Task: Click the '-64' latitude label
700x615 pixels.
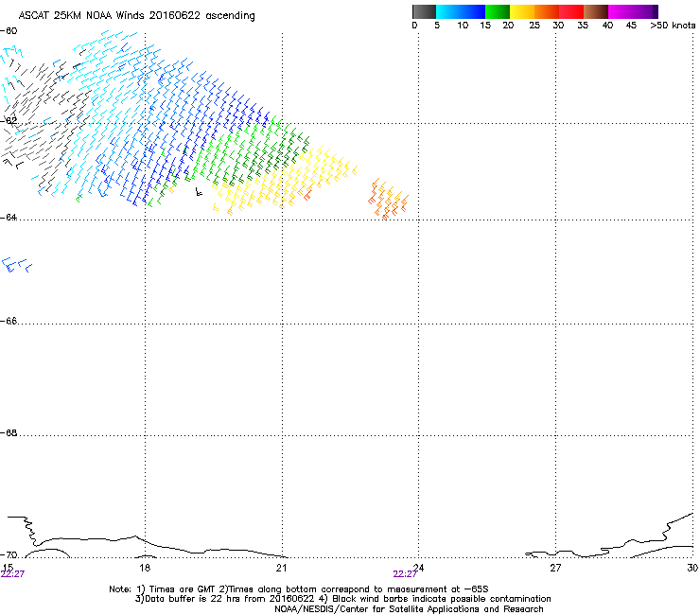Action: [x=9, y=217]
